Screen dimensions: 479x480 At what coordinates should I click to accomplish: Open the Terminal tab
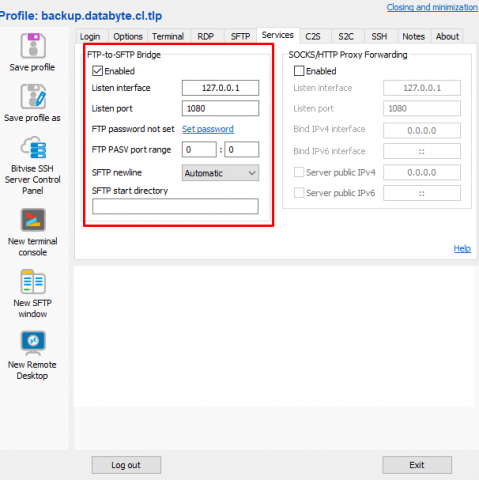tap(168, 36)
